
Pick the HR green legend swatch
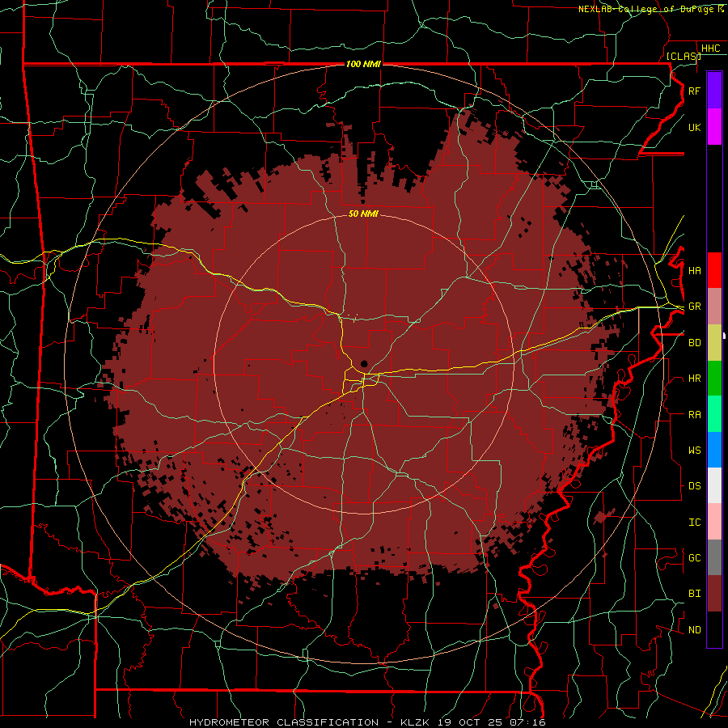click(x=714, y=378)
